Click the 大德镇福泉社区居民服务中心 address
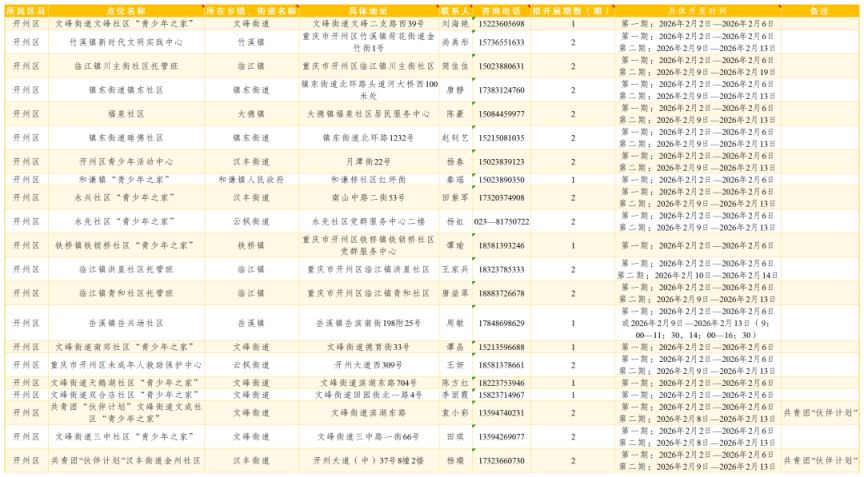 click(369, 114)
